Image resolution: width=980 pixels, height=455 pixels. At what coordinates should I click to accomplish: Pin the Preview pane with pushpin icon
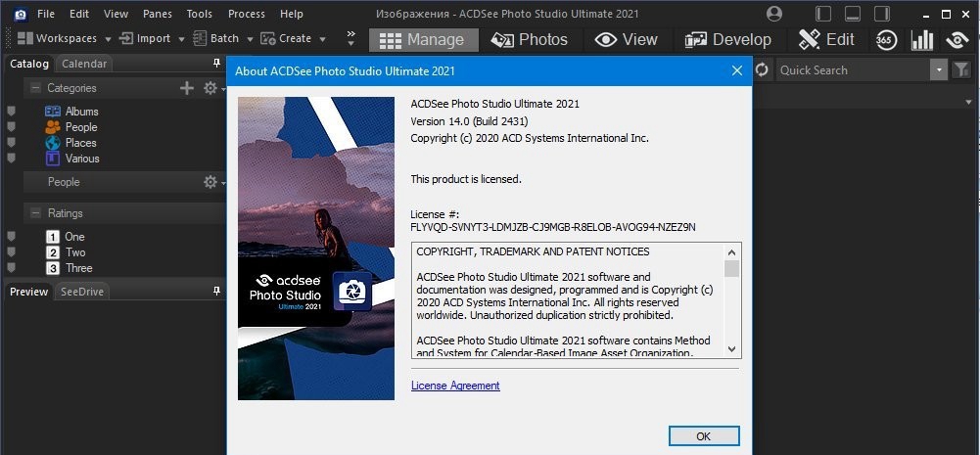[x=217, y=292]
